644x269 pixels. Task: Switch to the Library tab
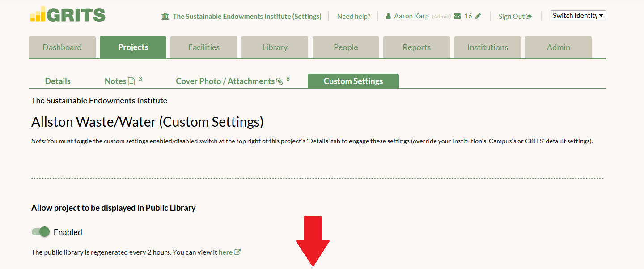click(275, 47)
